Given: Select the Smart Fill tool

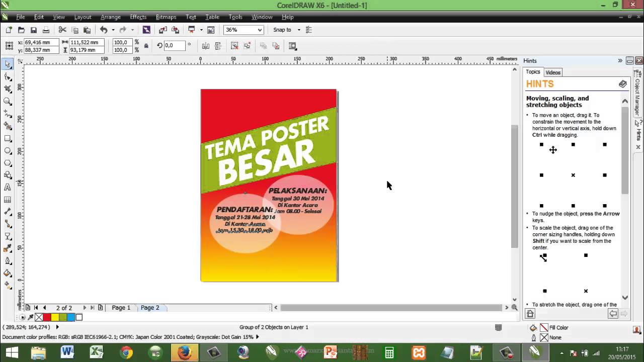Looking at the screenshot, I should (x=8, y=126).
